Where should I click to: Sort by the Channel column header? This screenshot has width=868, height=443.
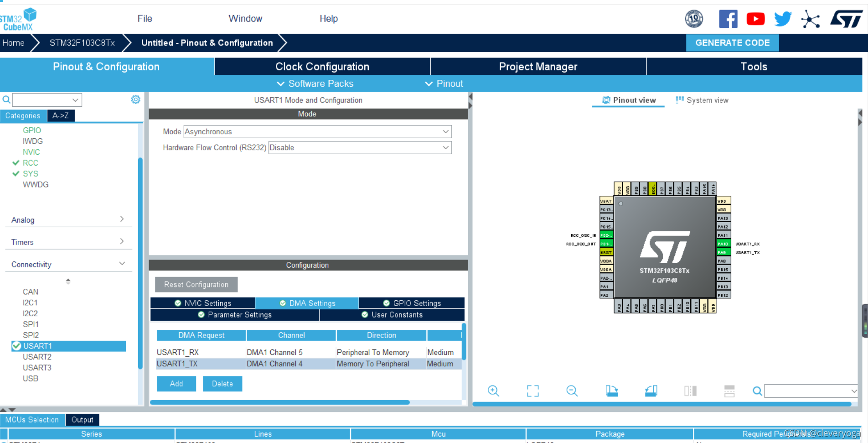pyautogui.click(x=291, y=335)
